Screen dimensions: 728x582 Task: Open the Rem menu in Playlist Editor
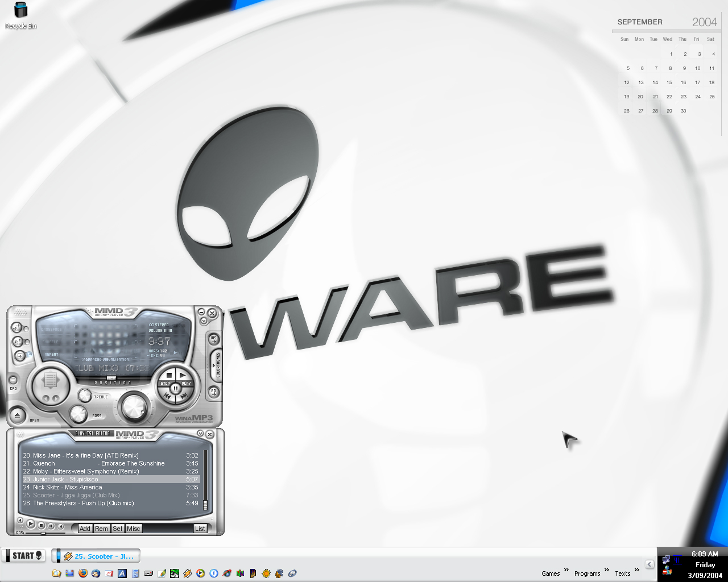(101, 529)
